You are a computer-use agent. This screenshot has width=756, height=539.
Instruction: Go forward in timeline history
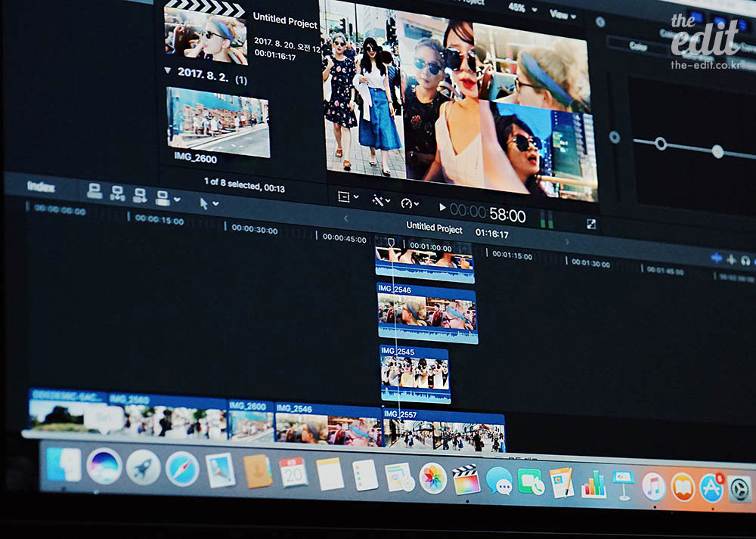coord(567,241)
